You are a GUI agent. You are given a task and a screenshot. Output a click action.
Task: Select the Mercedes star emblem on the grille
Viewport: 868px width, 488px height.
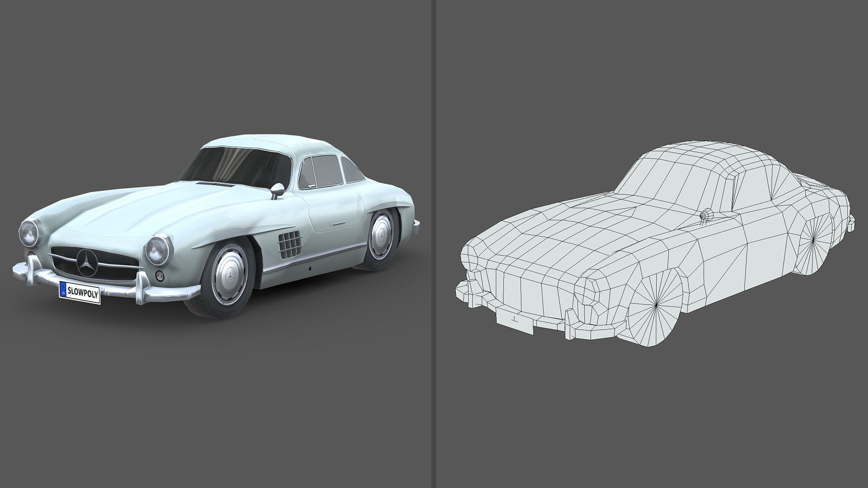pos(87,263)
